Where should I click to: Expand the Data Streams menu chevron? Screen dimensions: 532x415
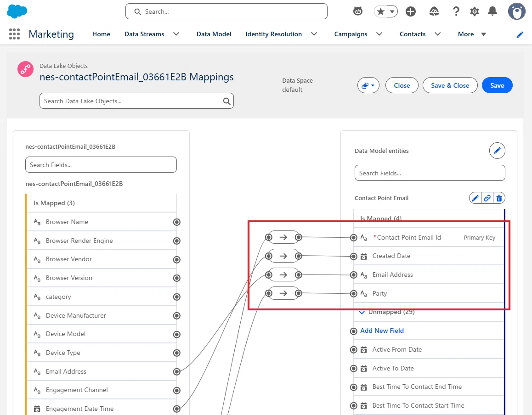pyautogui.click(x=176, y=34)
